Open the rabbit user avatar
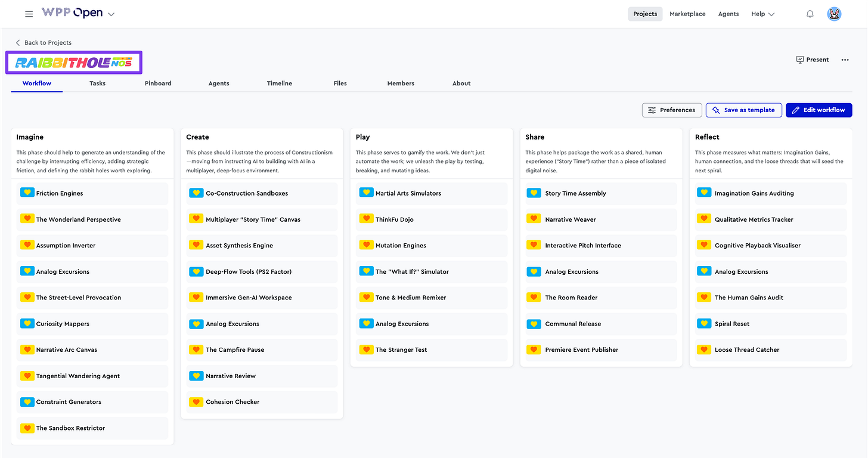The height and width of the screenshot is (458, 868). [x=835, y=14]
